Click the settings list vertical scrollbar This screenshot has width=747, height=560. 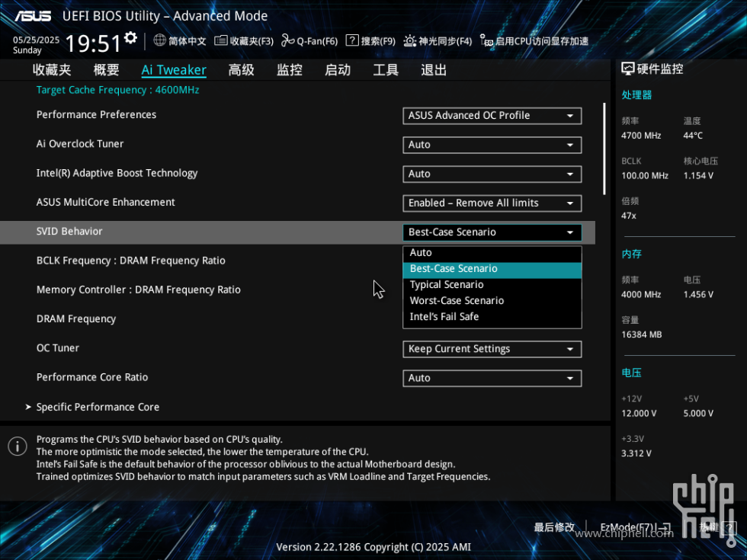pos(604,149)
